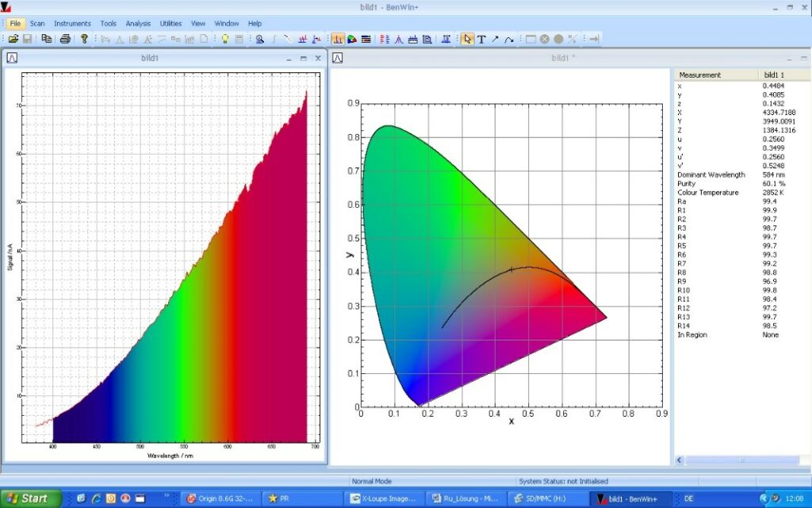Click the Windows Start button
This screenshot has height=508, width=812.
tap(31, 498)
